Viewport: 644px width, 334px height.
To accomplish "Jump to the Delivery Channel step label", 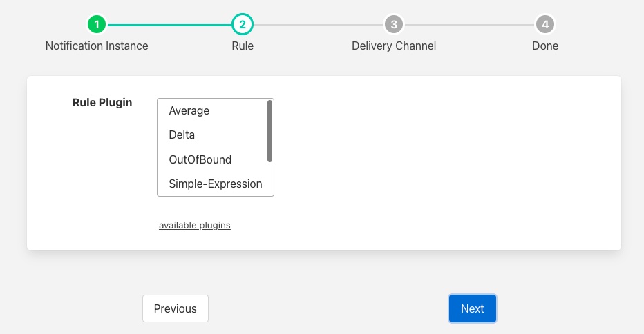I will pos(393,46).
